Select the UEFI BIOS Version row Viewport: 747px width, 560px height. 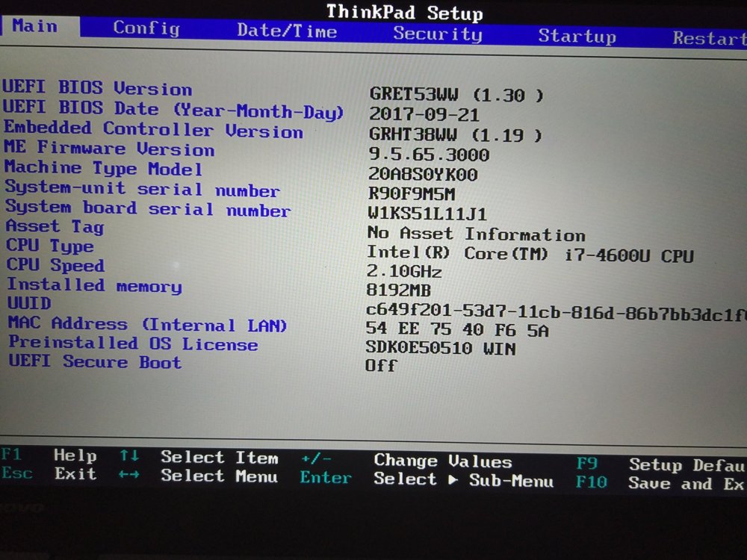tap(97, 88)
